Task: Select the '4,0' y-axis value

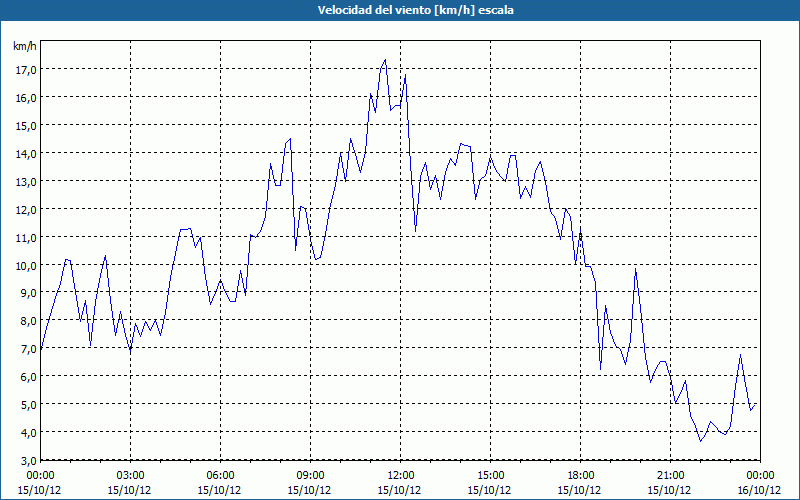Action: 28,433
